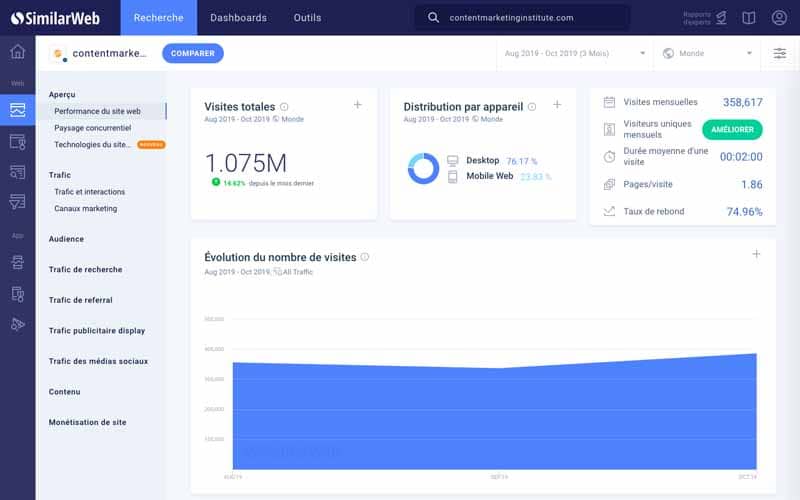Switch to the Recherche tab
The image size is (800, 500).
click(x=159, y=18)
